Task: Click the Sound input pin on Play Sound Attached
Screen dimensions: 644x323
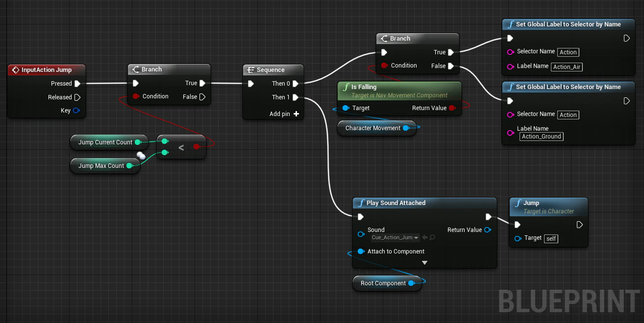Action: click(x=361, y=234)
